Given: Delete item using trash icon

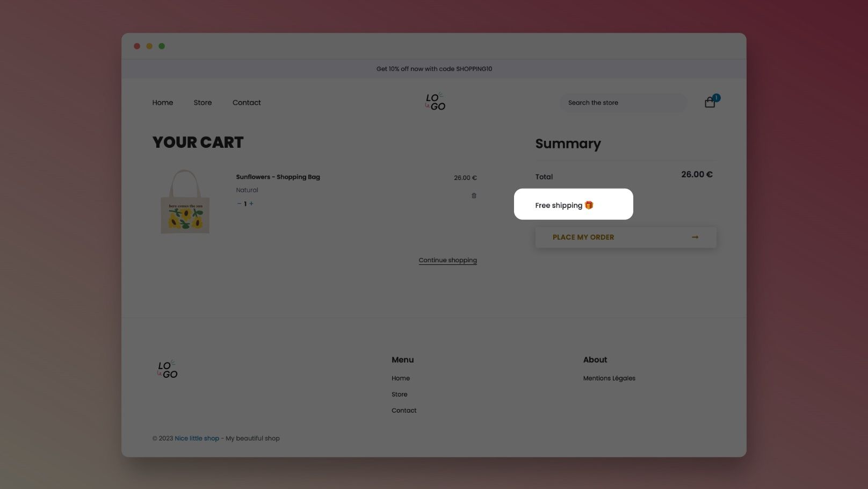Looking at the screenshot, I should pos(474,196).
